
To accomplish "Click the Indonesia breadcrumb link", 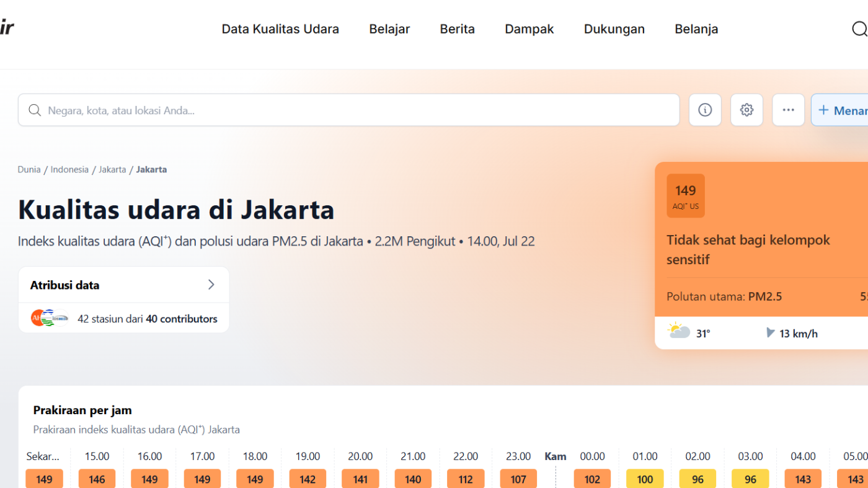I will (x=69, y=169).
